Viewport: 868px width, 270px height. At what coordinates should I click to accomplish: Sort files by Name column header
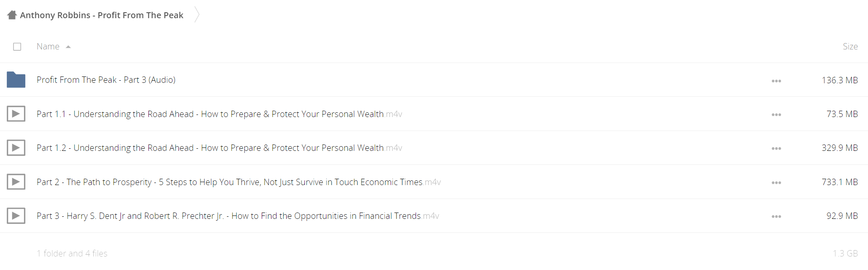tap(48, 46)
